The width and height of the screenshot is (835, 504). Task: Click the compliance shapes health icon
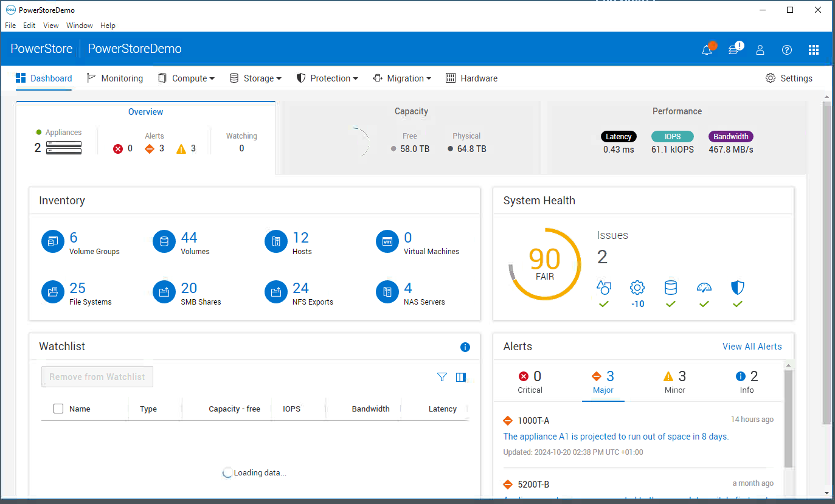tap(603, 288)
